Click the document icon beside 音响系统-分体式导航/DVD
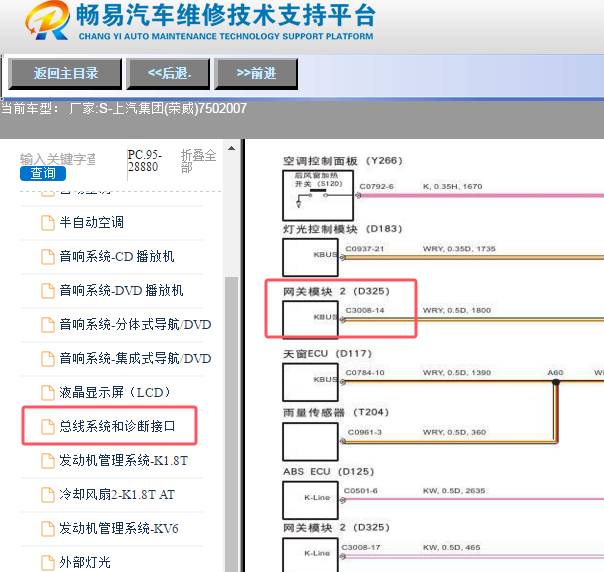The width and height of the screenshot is (604, 572). pyautogui.click(x=48, y=325)
